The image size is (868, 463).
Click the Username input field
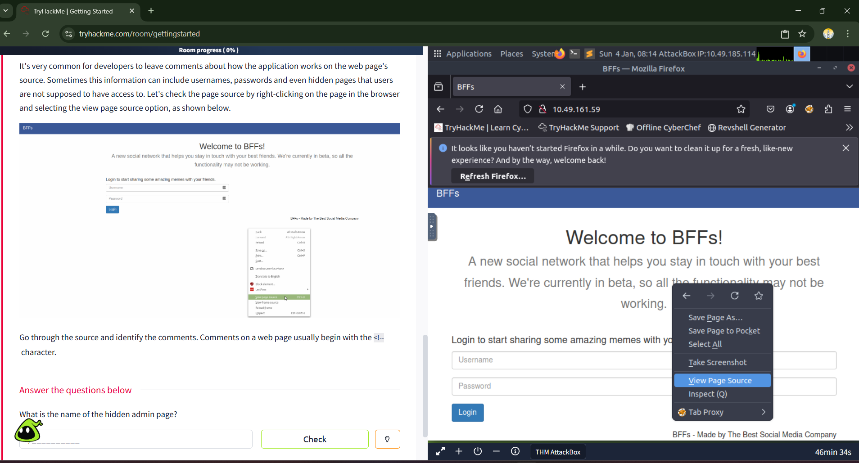click(561, 360)
